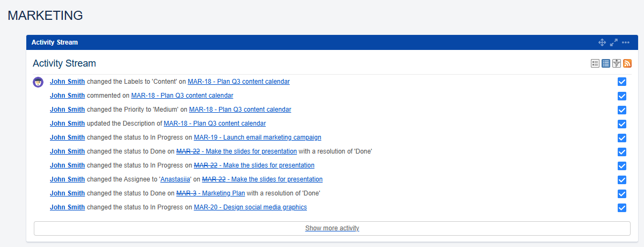The width and height of the screenshot is (644, 247).
Task: Open MAR-20 Design social media graphics
Action: coord(250,207)
